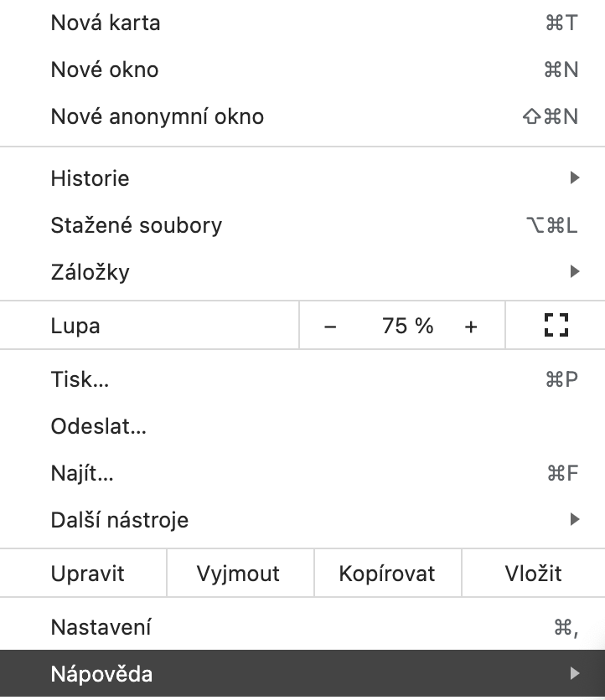Open a new tab via Nová karta

tap(106, 23)
